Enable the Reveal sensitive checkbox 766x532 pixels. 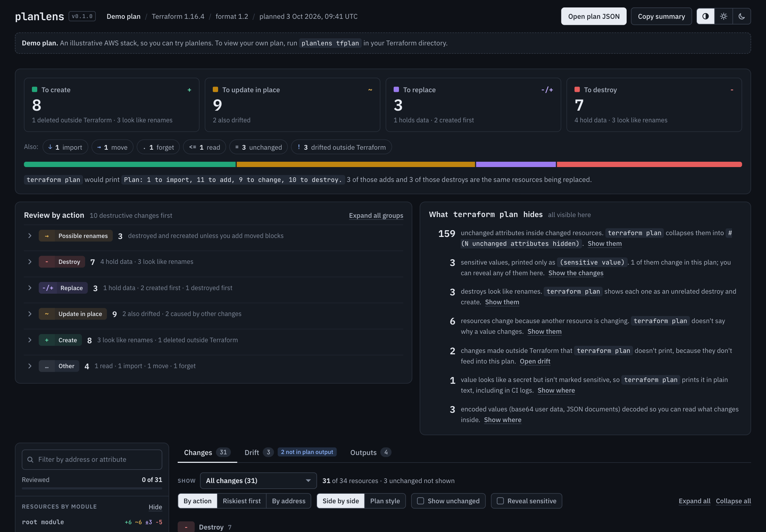point(500,501)
